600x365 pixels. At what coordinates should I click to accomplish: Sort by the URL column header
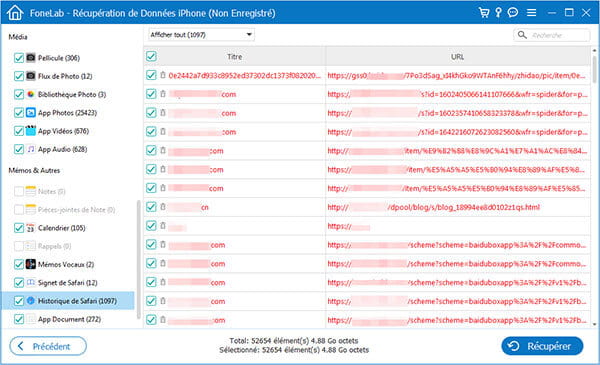pos(458,57)
